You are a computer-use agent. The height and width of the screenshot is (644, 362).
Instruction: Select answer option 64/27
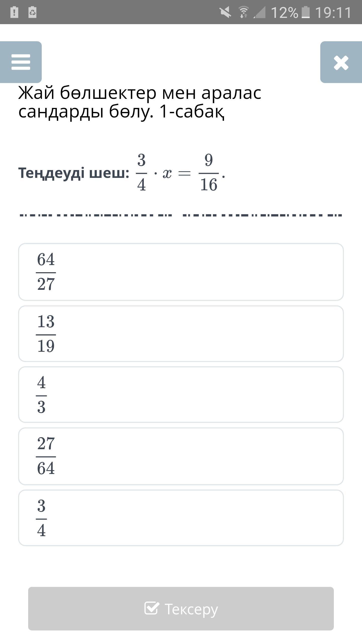pyautogui.click(x=181, y=272)
